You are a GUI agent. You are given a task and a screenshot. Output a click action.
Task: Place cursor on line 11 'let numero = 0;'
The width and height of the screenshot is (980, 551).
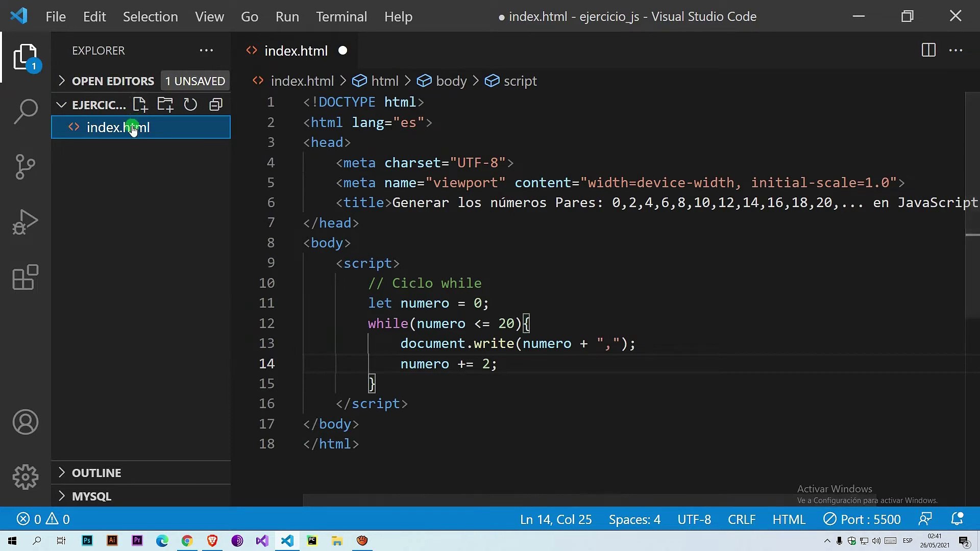(428, 303)
